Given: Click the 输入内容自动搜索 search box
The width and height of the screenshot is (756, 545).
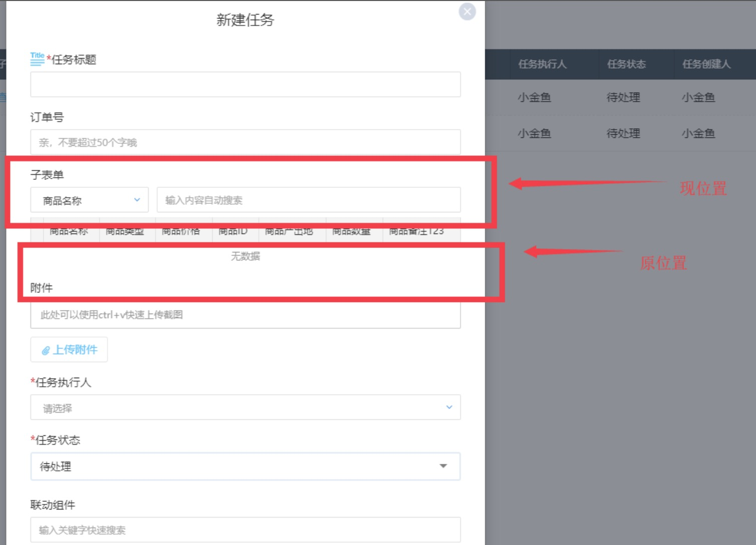Looking at the screenshot, I should pyautogui.click(x=308, y=200).
